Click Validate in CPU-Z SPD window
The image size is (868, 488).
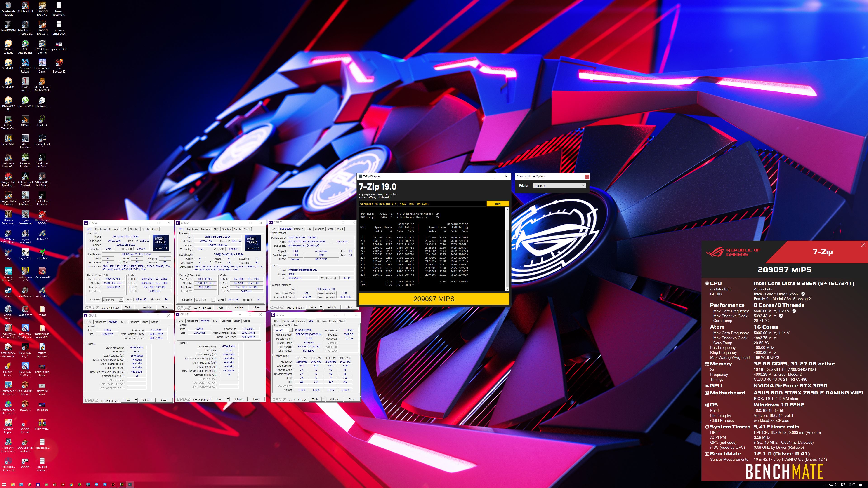point(334,399)
